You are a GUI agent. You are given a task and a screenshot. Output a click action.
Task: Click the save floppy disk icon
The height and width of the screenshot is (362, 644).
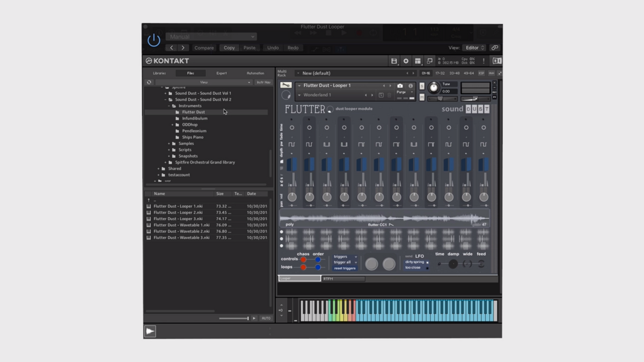coord(394,61)
